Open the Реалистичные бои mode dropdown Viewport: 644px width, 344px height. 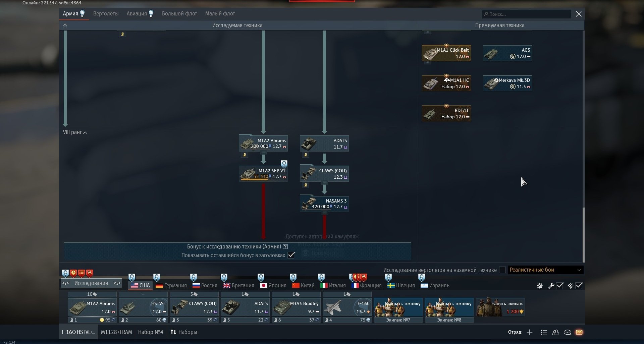pyautogui.click(x=545, y=270)
